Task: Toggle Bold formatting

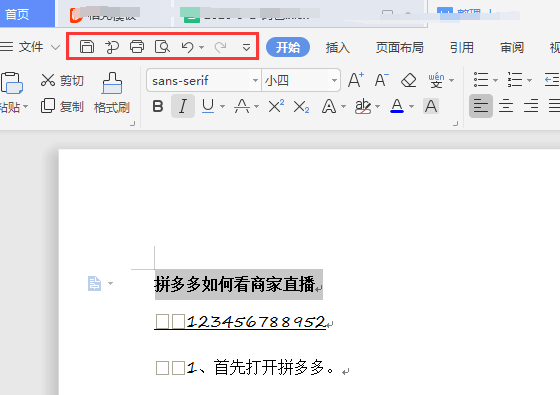Action: 158,106
